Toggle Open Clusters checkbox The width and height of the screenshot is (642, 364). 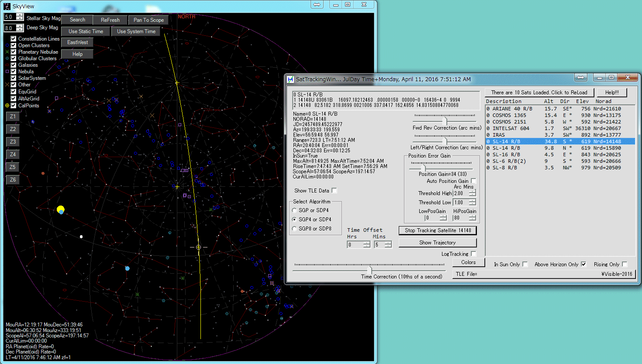[14, 45]
